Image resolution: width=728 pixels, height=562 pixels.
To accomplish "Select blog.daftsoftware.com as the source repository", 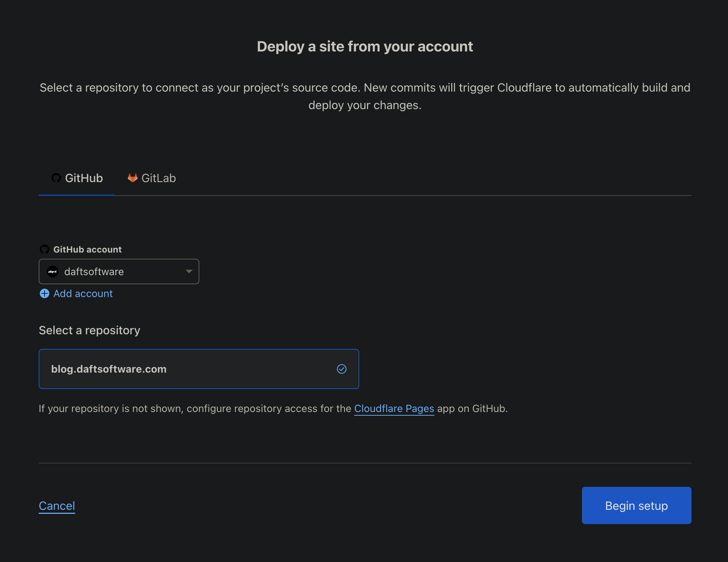I will click(x=199, y=369).
